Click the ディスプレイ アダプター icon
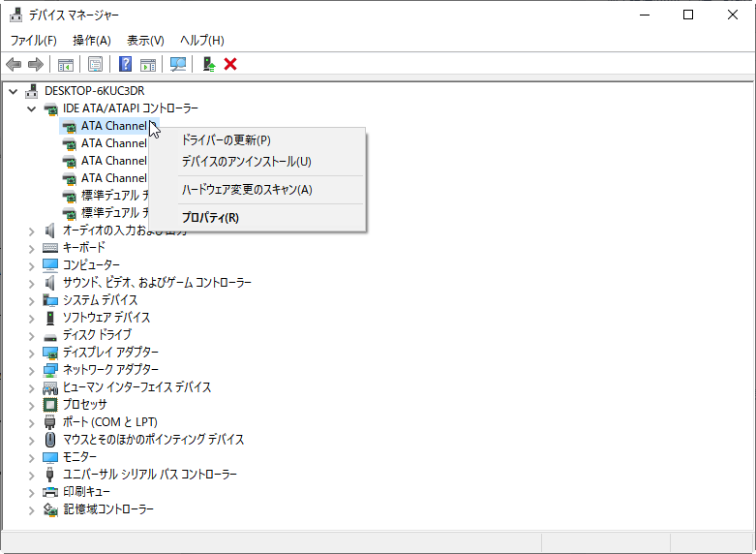 (x=50, y=353)
